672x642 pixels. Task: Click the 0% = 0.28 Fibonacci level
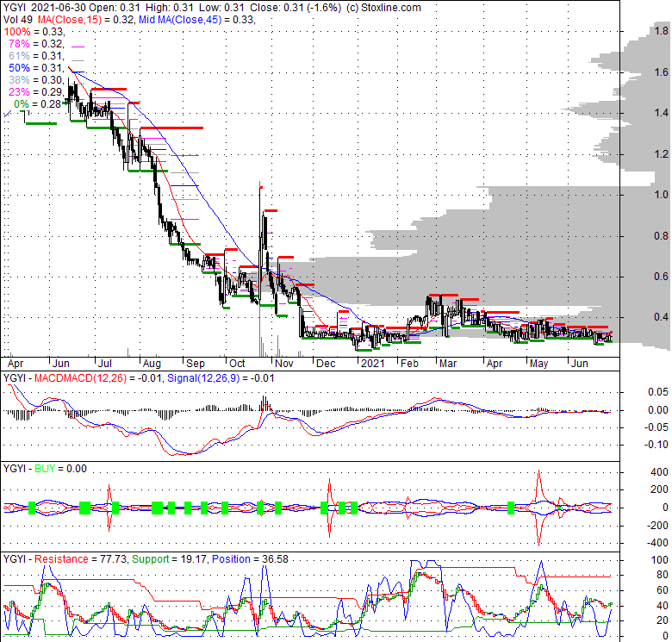(x=38, y=103)
